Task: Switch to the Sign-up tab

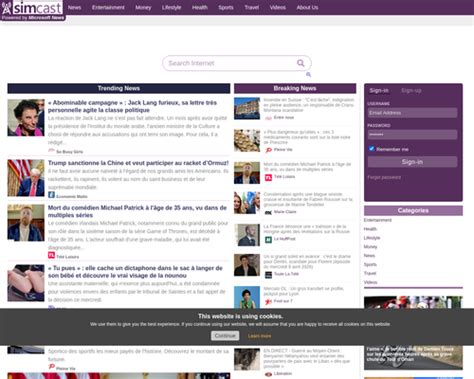Action: coord(411,90)
